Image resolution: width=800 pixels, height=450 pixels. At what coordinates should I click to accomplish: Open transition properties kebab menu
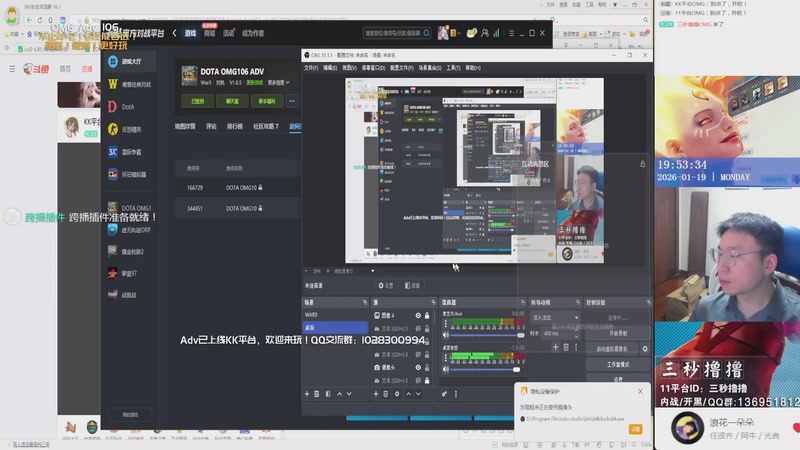tap(576, 347)
